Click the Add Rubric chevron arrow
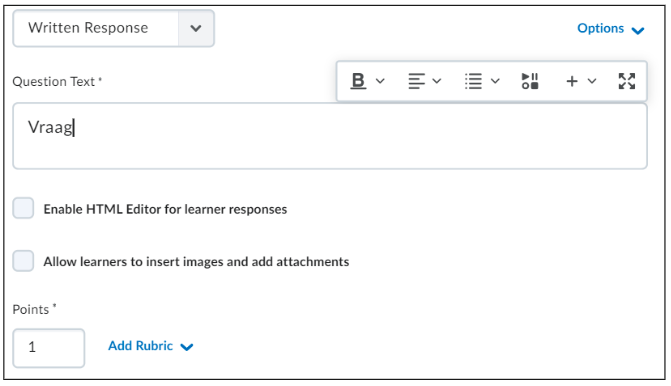Image resolution: width=671 pixels, height=386 pixels. (187, 347)
